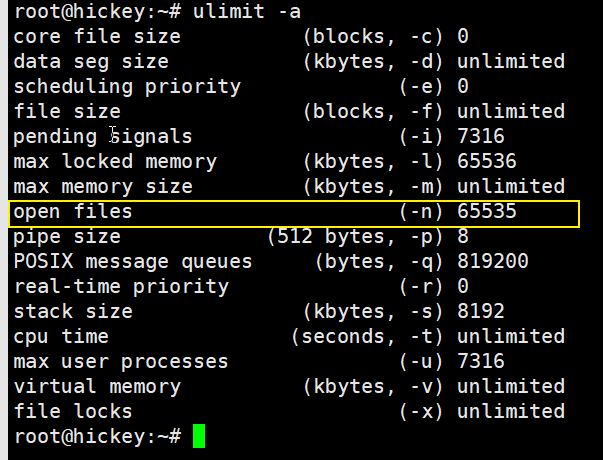This screenshot has height=460, width=603.
Task: Click the virtual memory label
Action: click(x=97, y=387)
